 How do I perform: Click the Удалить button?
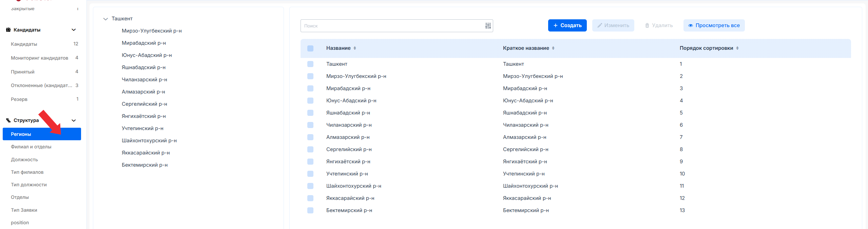[x=659, y=25]
